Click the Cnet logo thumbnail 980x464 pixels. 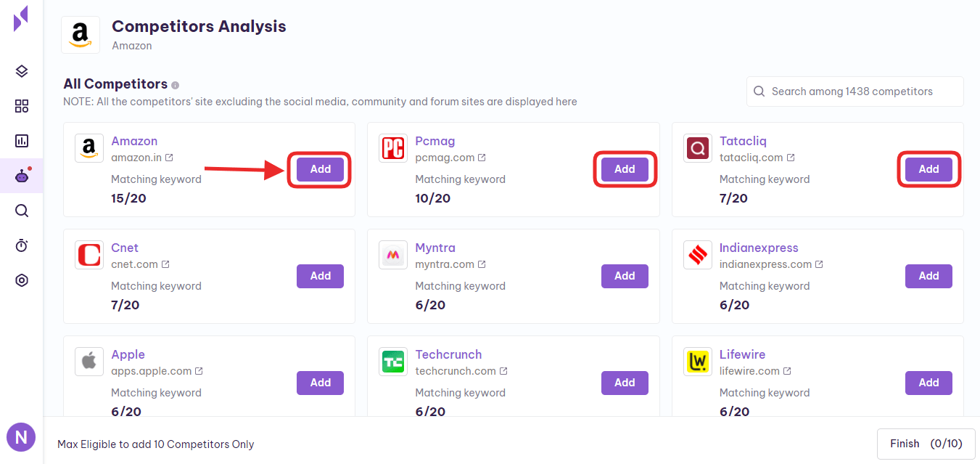(89, 256)
